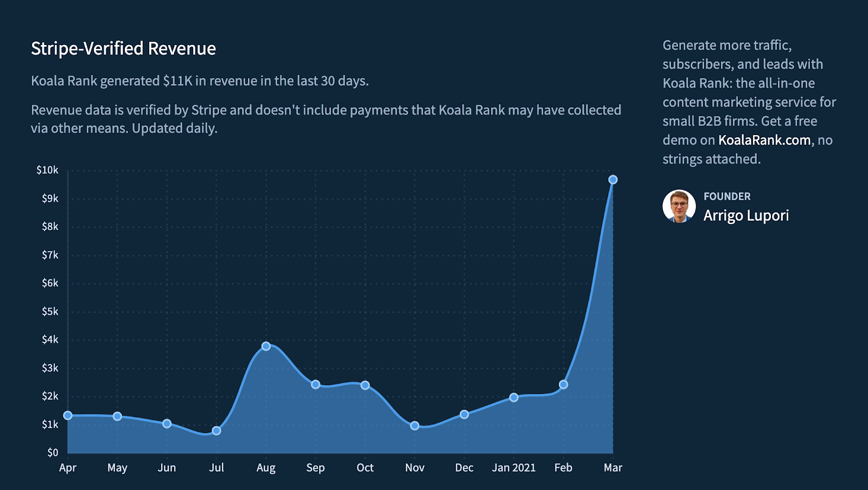The width and height of the screenshot is (868, 490).
Task: Click the $10k y-axis label
Action: point(48,170)
